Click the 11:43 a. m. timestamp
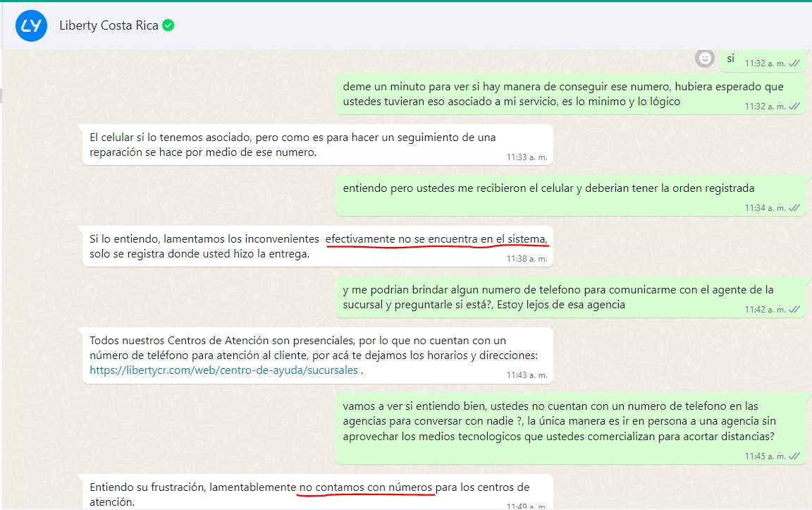Image resolution: width=812 pixels, height=510 pixels. pyautogui.click(x=527, y=375)
